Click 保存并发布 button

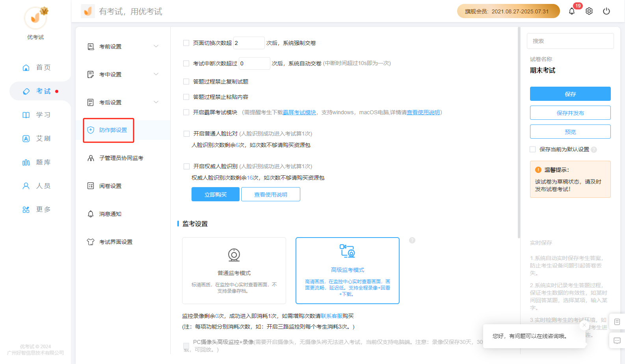570,113
